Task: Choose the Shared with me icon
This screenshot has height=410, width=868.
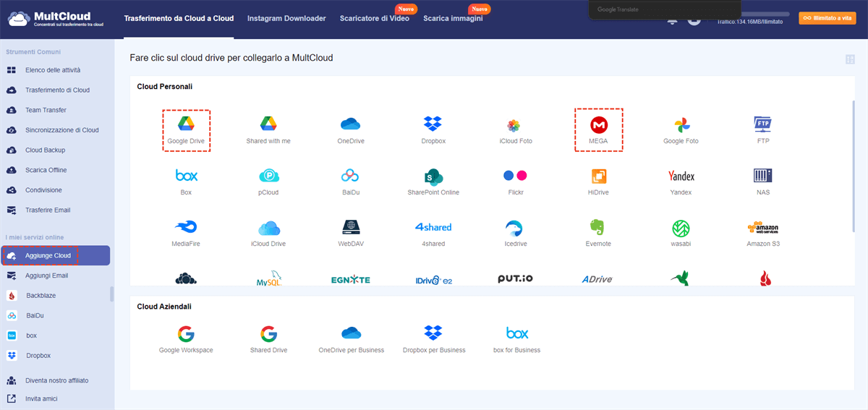Action: [268, 124]
